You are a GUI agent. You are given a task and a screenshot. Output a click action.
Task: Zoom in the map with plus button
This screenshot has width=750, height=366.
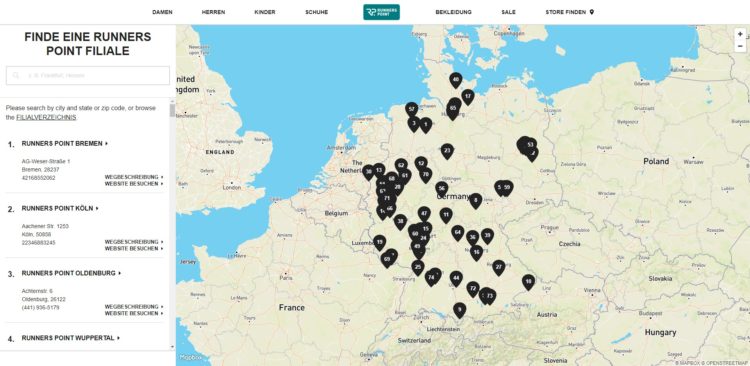(x=740, y=34)
